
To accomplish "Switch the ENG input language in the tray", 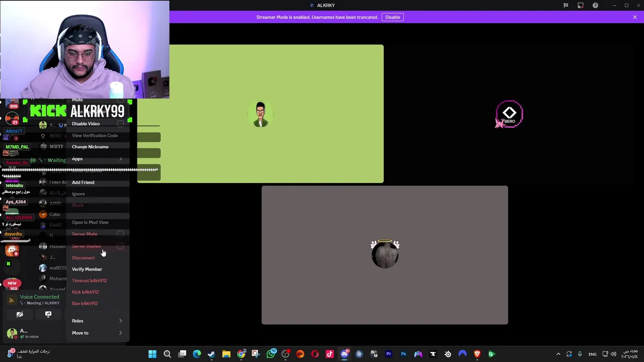I will (x=593, y=354).
